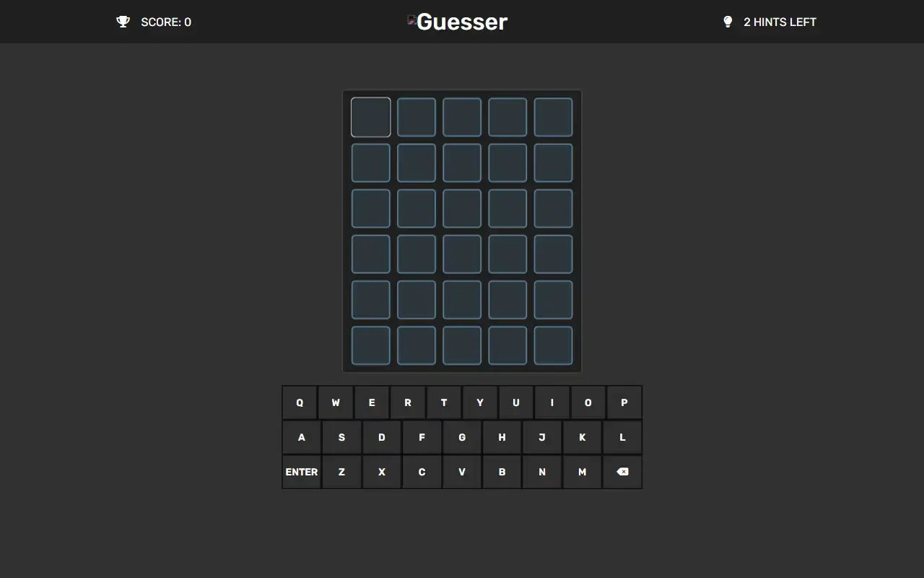The width and height of the screenshot is (924, 578).
Task: Tap the P key on keyboard
Action: pyautogui.click(x=624, y=402)
